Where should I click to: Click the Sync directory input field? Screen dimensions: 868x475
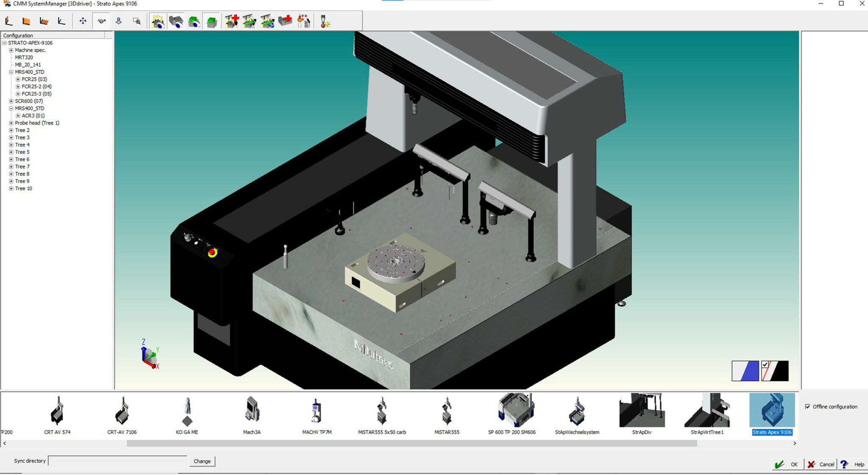[117, 461]
